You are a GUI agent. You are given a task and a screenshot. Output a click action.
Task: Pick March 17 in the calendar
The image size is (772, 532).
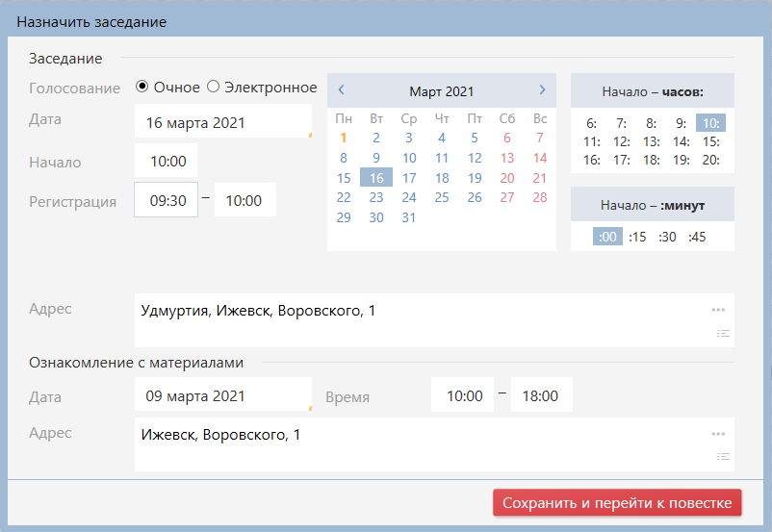point(409,178)
